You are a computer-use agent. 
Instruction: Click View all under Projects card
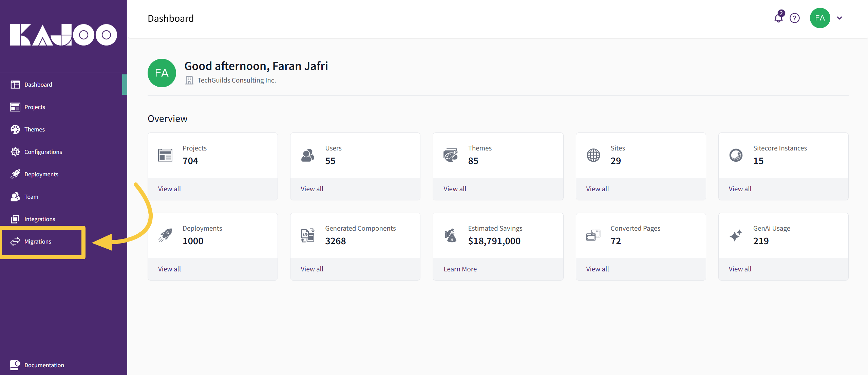click(x=169, y=189)
